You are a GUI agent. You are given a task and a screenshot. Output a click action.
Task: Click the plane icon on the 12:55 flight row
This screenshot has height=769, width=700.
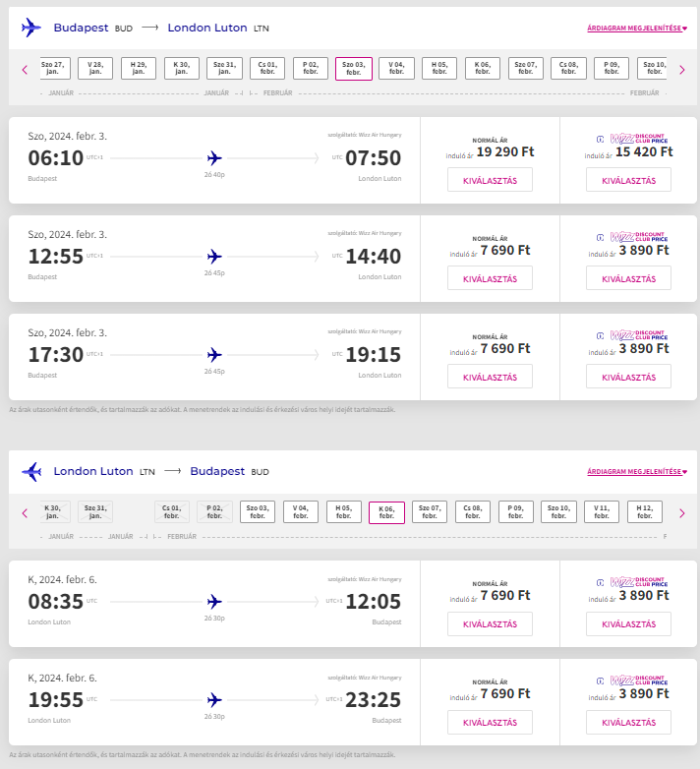point(214,257)
